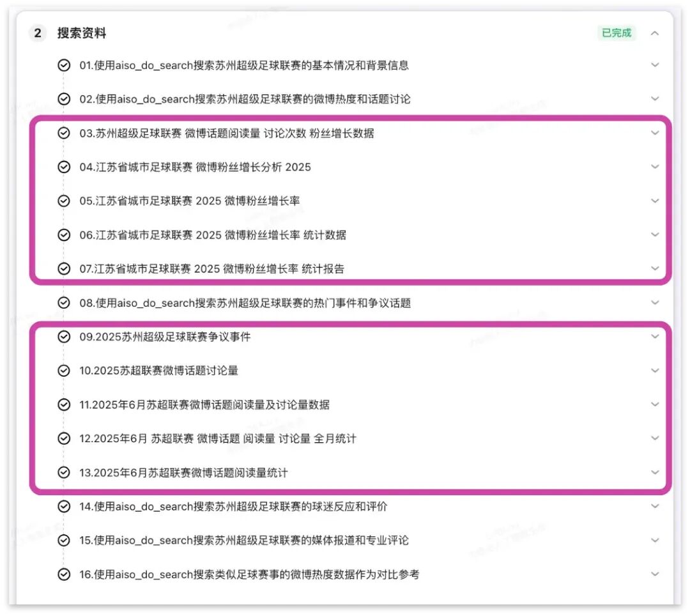This screenshot has height=616, width=690.
Task: Click the check-circle icon of step 05
Action: pyautogui.click(x=64, y=201)
